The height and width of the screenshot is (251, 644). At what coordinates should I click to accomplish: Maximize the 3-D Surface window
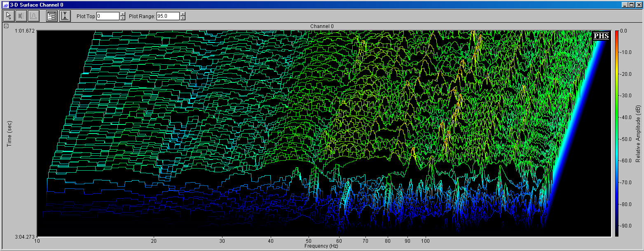(631, 5)
